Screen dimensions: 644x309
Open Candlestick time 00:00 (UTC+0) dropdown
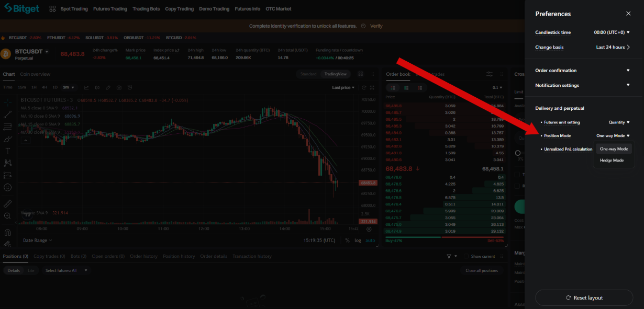click(612, 32)
